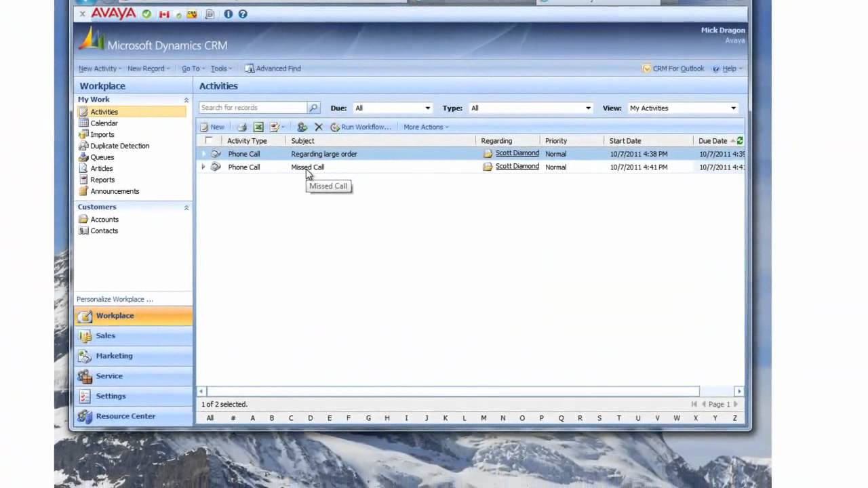Open Sales area in navigation pane

point(134,335)
